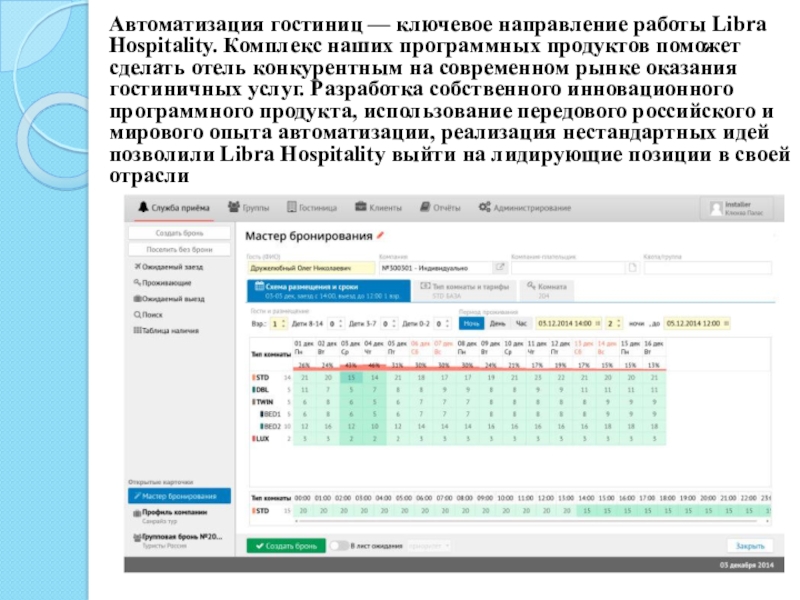Image resolution: width=800 pixels, height=600 pixels.
Task: Click document icon in payer company field
Action: (x=633, y=267)
